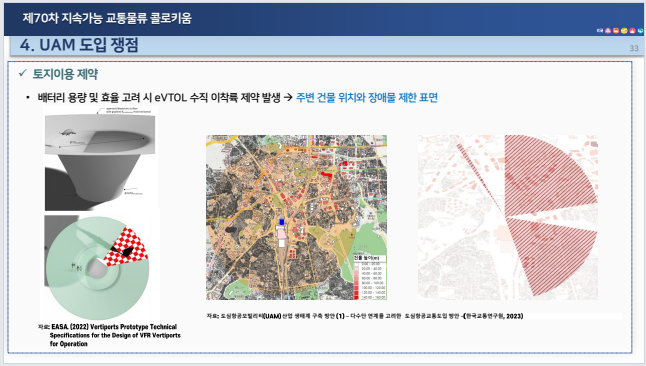Click the orange round icon in header

616,31
